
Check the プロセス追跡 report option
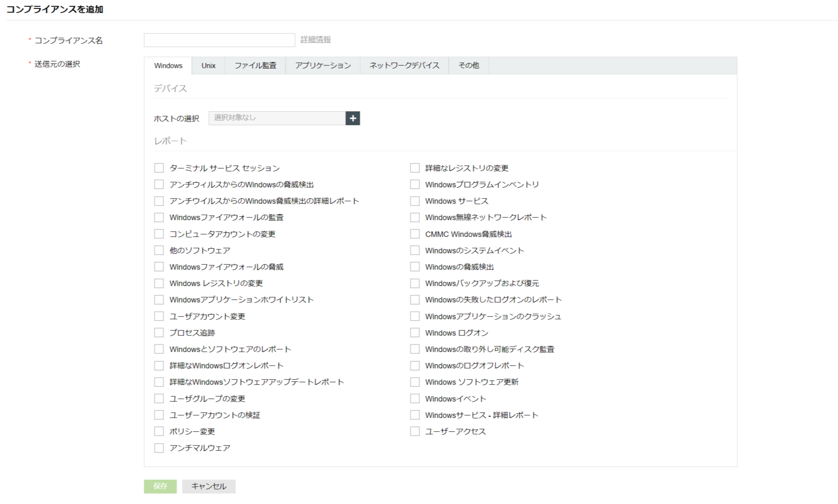click(x=159, y=333)
